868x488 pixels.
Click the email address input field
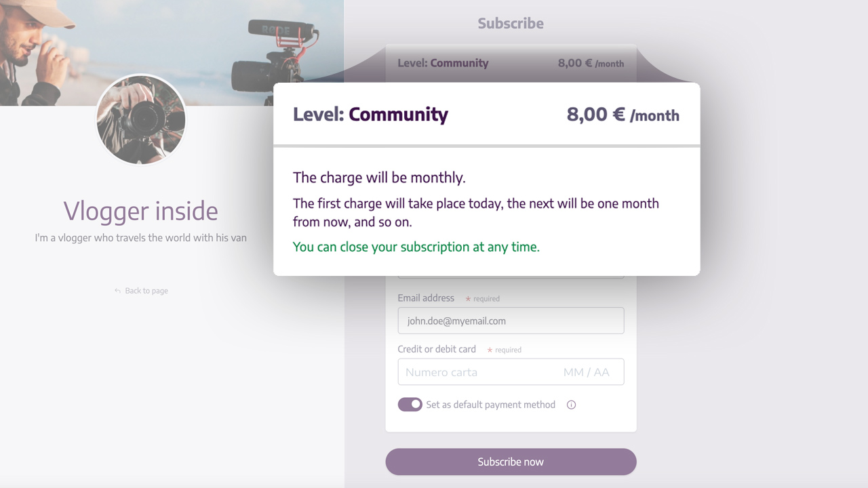[511, 320]
